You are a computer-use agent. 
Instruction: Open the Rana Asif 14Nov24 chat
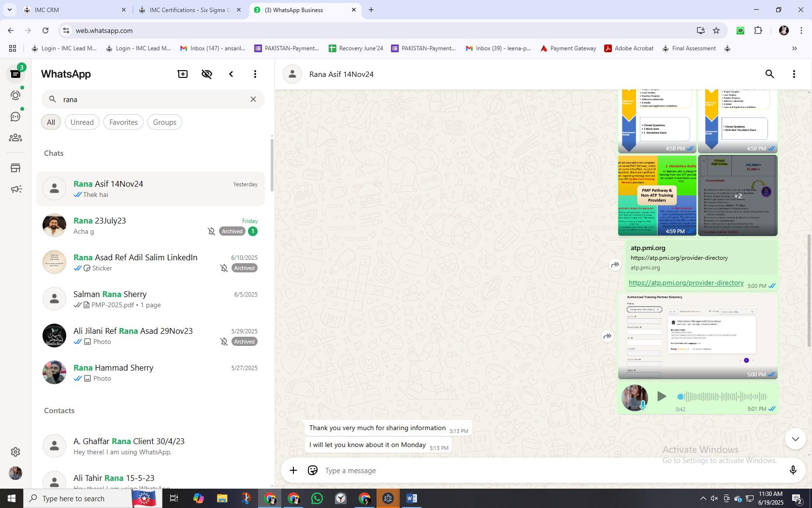coord(150,189)
